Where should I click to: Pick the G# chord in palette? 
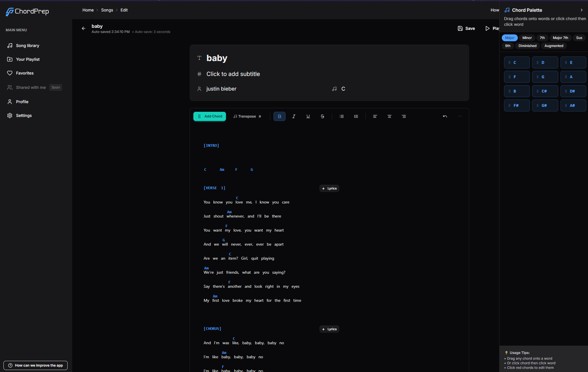tap(545, 105)
